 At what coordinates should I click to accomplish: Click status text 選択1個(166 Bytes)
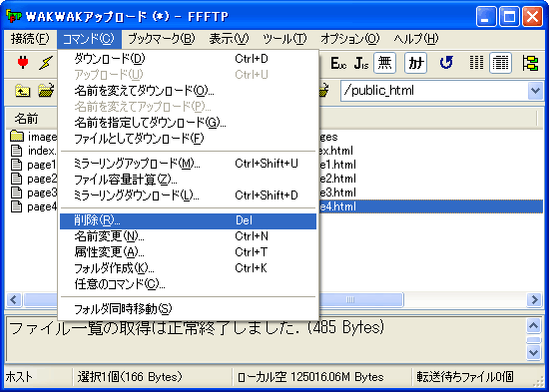click(x=130, y=377)
